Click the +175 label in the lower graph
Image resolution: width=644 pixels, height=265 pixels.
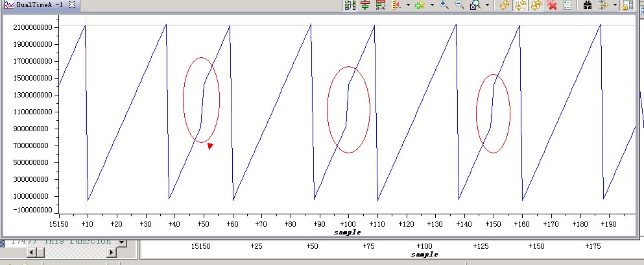[x=592, y=246]
